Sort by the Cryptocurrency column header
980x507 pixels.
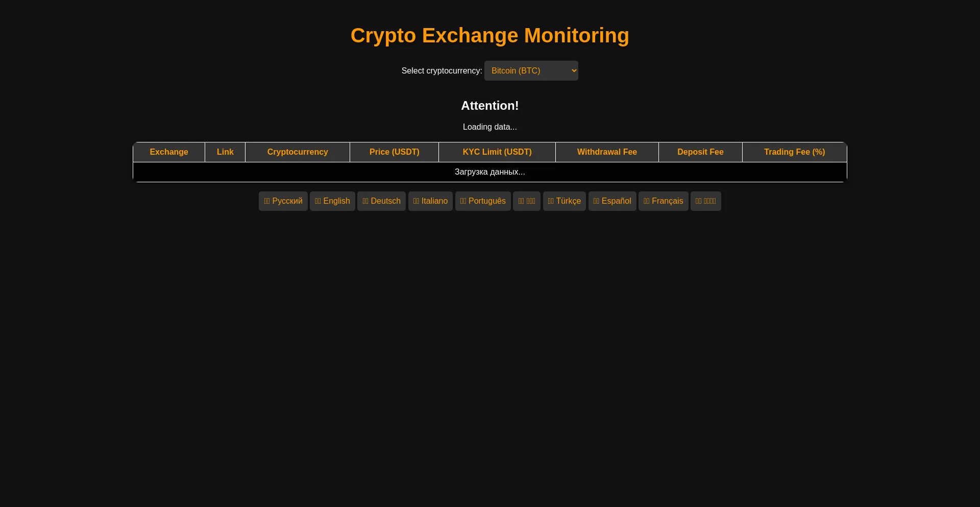click(x=297, y=152)
